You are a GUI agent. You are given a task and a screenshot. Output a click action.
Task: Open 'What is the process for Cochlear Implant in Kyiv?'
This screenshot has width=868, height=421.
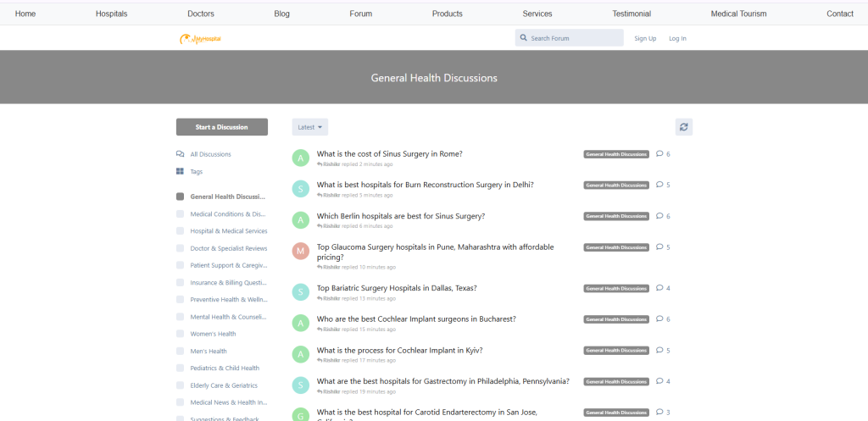[400, 350]
